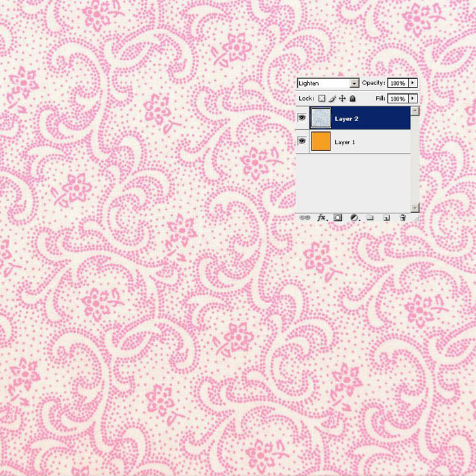
Task: Toggle lock image pixels brush icon
Action: pyautogui.click(x=332, y=99)
